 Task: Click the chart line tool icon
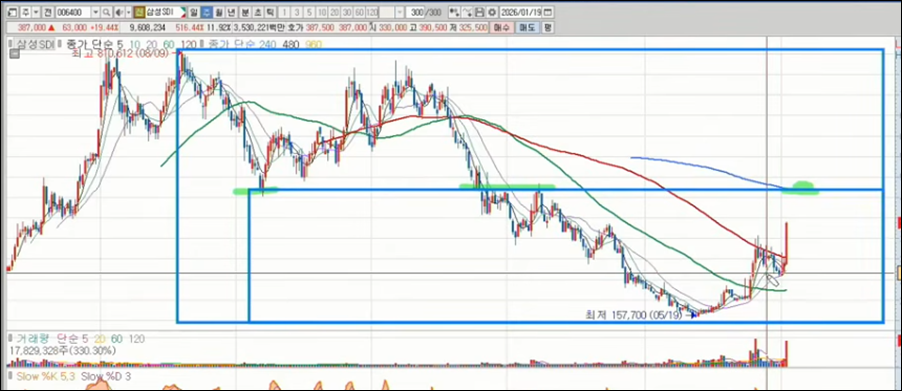click(468, 12)
